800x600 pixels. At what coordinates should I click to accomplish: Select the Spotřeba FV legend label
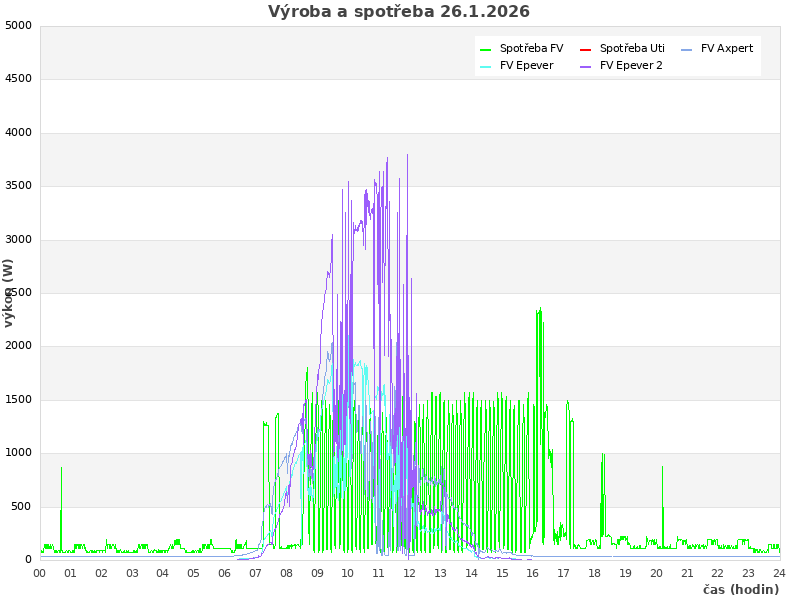tap(531, 48)
